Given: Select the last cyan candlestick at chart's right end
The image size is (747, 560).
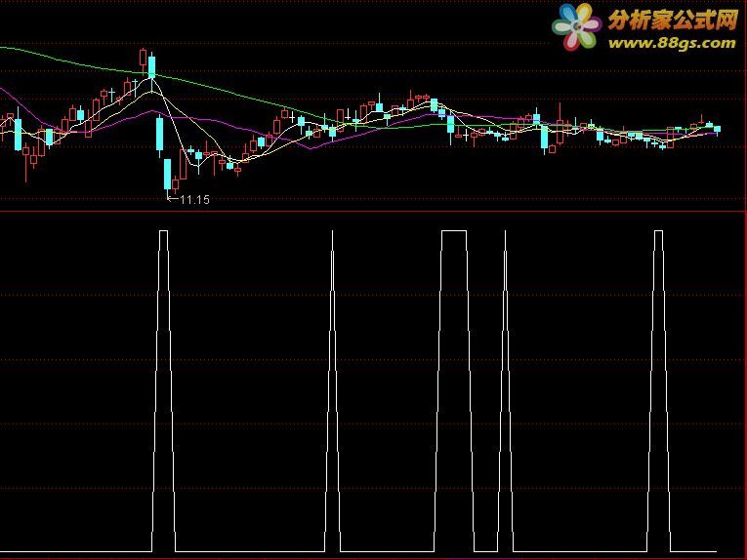Looking at the screenshot, I should click(x=717, y=129).
